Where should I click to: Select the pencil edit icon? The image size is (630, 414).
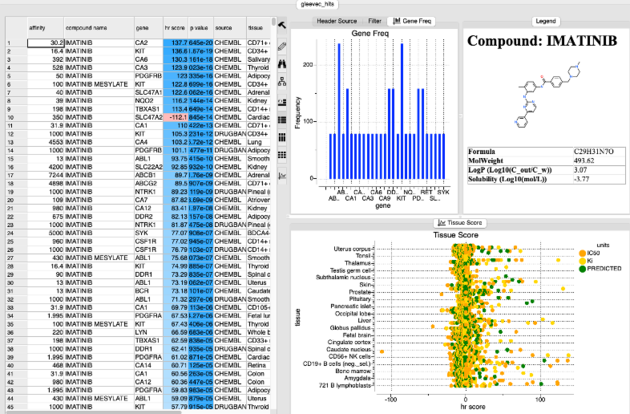[x=282, y=46]
